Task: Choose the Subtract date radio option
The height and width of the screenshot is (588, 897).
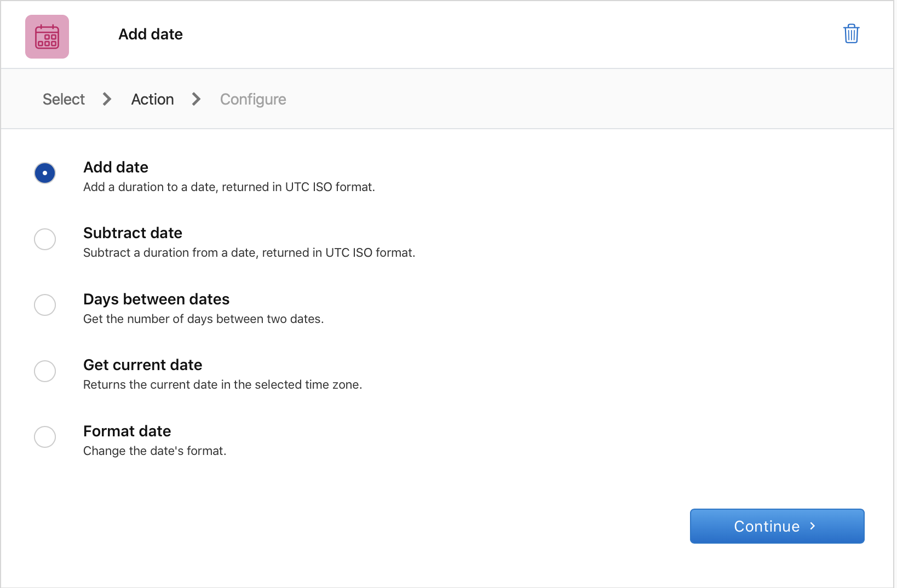Action: (x=45, y=239)
